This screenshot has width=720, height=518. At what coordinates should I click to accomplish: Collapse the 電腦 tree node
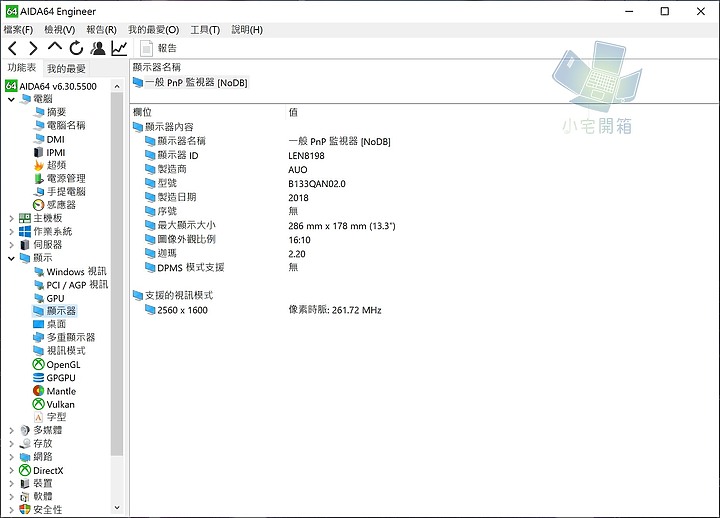11,99
